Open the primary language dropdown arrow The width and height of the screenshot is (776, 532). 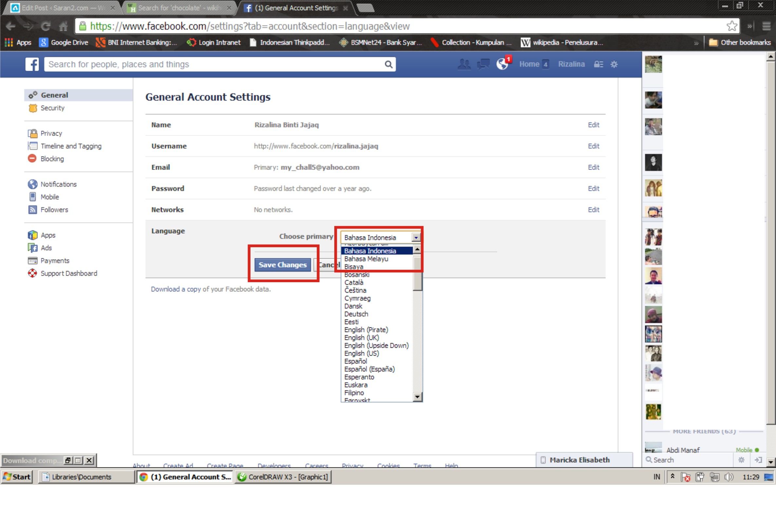pos(416,237)
